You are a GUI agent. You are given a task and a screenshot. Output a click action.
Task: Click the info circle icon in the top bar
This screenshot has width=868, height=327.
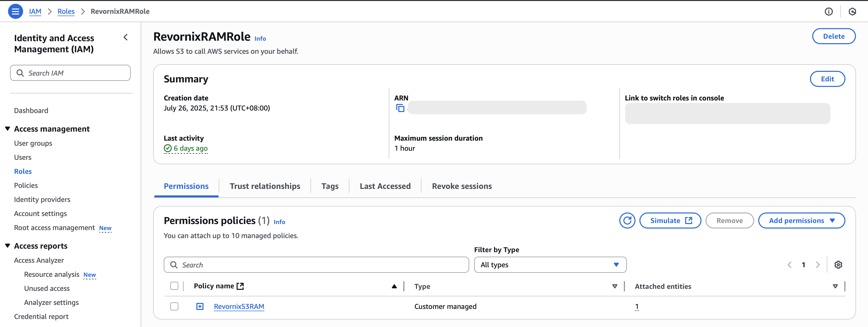(829, 12)
